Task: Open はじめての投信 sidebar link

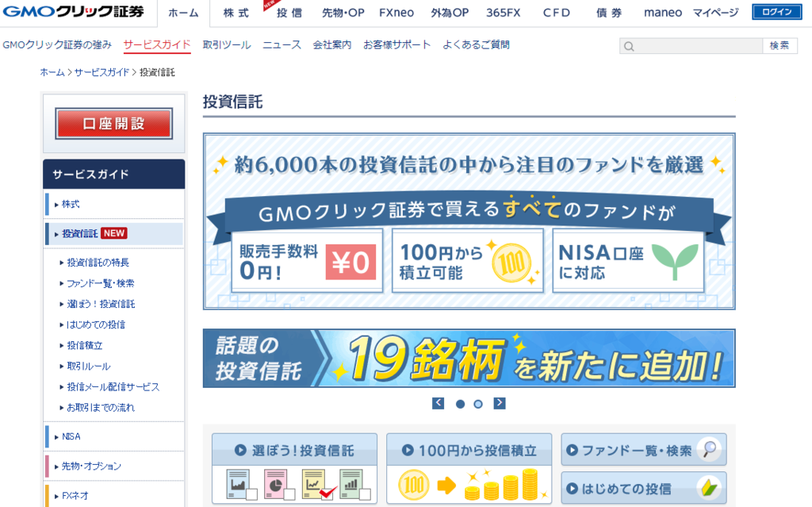Action: (95, 325)
